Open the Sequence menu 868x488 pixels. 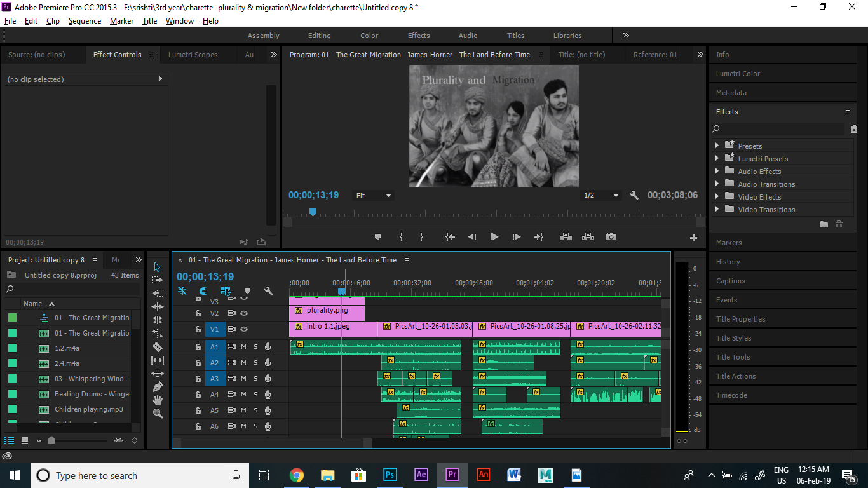(85, 21)
